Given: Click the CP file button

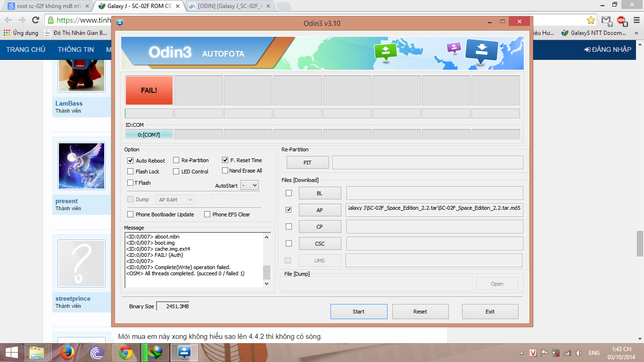Looking at the screenshot, I should pyautogui.click(x=320, y=227).
